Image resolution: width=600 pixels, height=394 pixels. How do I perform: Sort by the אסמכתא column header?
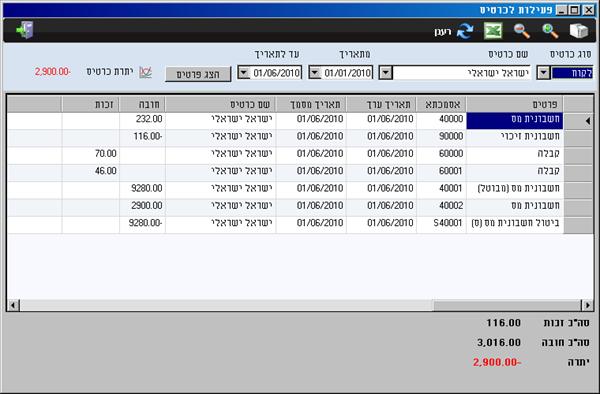coord(442,104)
